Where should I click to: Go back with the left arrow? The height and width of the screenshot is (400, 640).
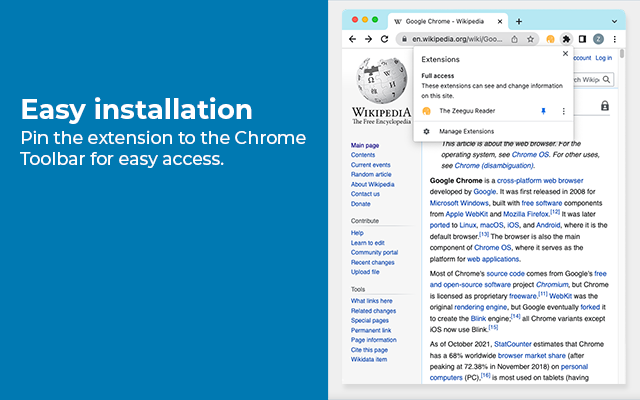tap(353, 39)
